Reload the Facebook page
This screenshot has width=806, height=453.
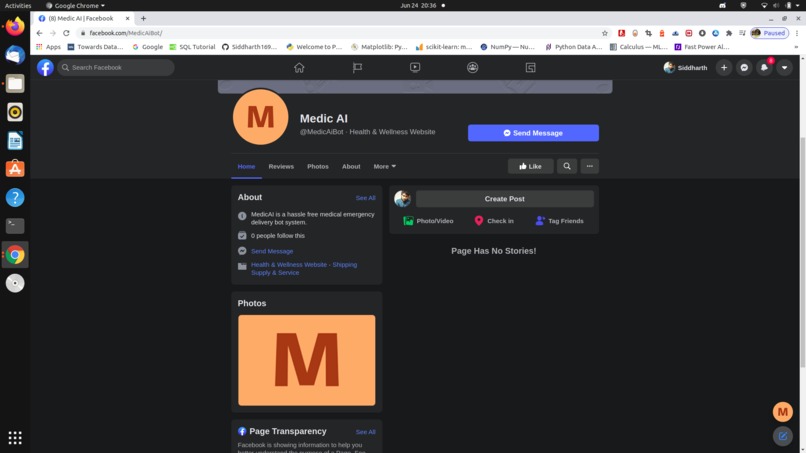tap(66, 33)
